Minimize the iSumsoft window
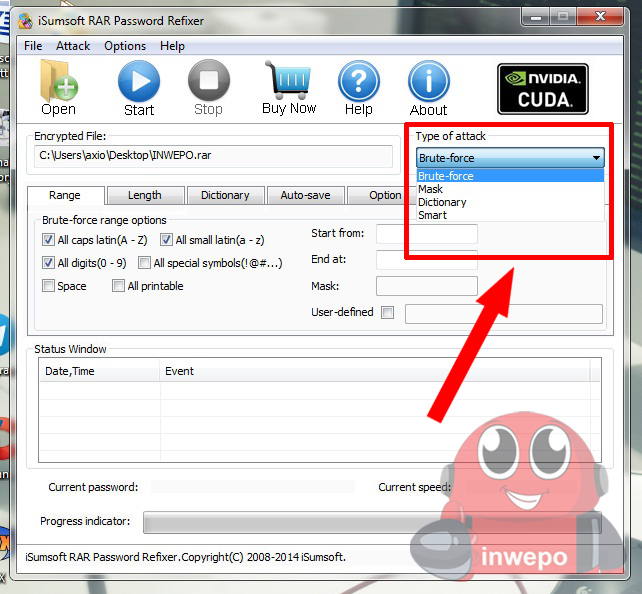Image resolution: width=642 pixels, height=594 pixels. [x=536, y=17]
